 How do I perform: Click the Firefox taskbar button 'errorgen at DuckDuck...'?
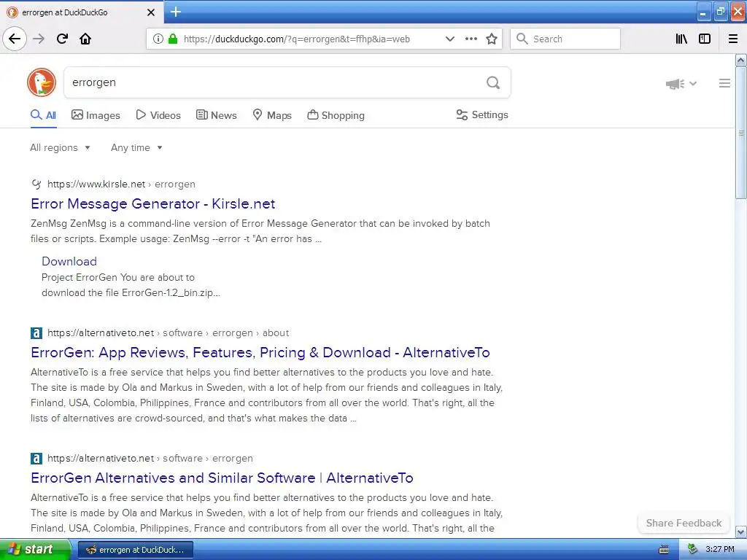[x=136, y=550]
